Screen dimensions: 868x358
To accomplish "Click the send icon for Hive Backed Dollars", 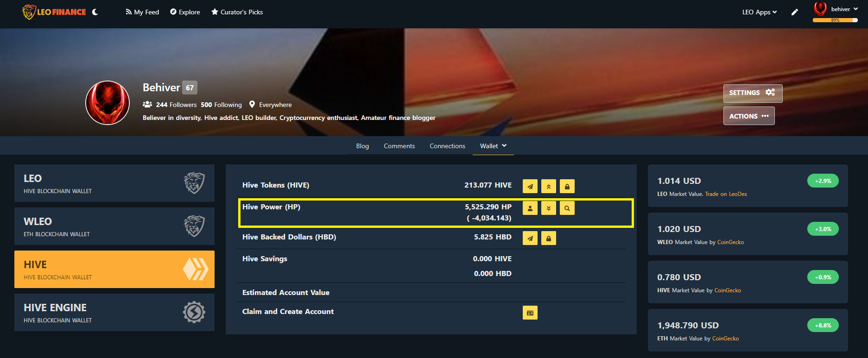I will pos(530,238).
